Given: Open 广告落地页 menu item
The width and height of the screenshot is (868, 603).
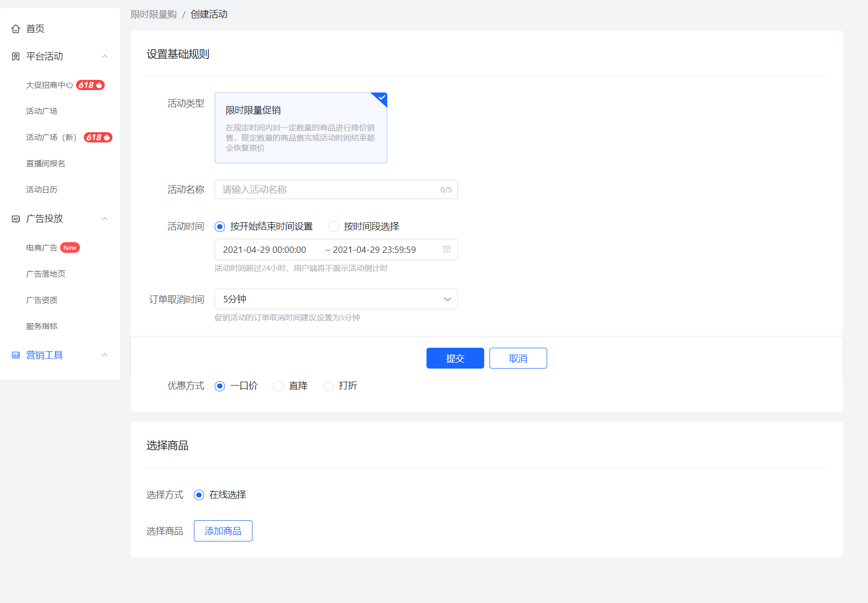Looking at the screenshot, I should tap(46, 274).
